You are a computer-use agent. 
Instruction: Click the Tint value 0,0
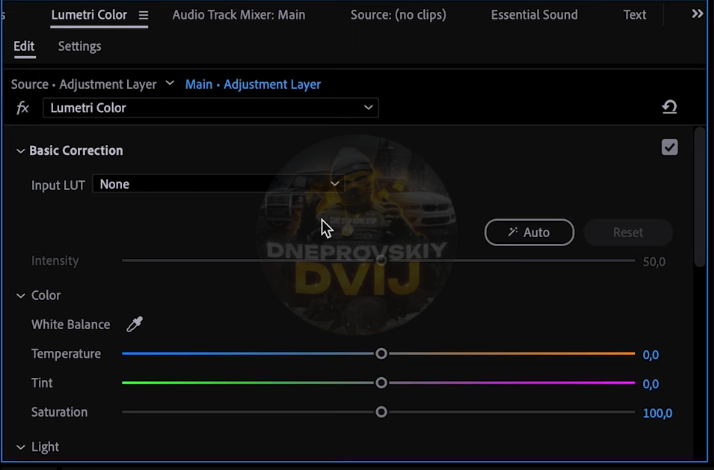[651, 384]
